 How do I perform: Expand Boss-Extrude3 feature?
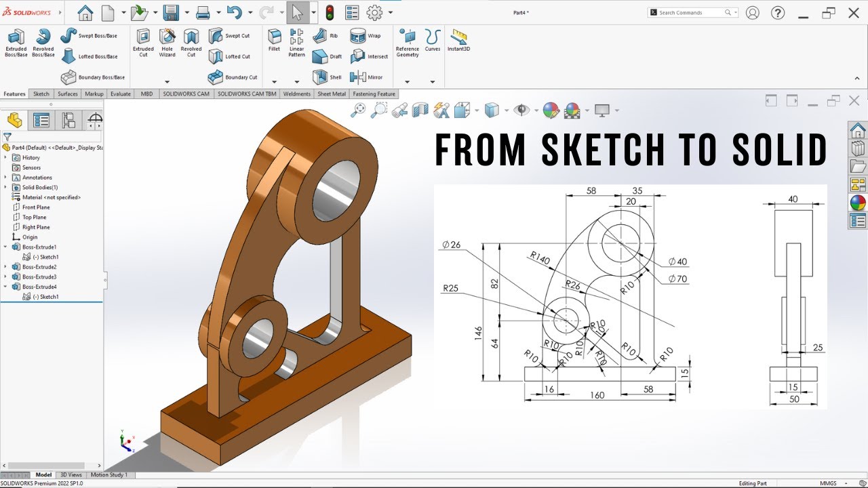coord(6,277)
